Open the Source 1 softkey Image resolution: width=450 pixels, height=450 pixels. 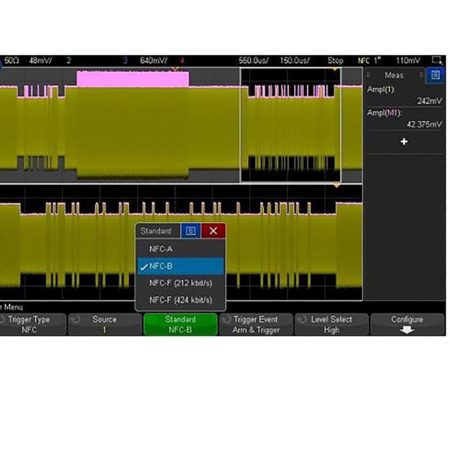tap(105, 324)
